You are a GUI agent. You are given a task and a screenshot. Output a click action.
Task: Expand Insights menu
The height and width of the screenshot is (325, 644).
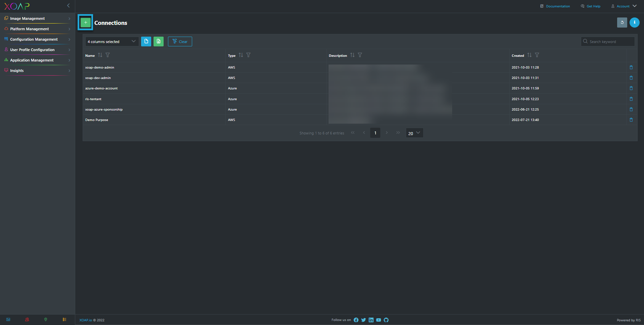pyautogui.click(x=37, y=71)
